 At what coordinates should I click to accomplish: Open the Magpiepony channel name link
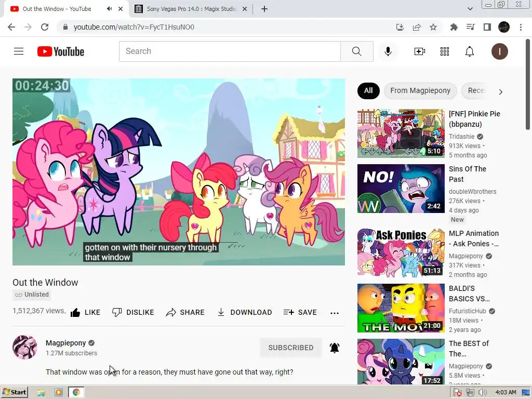click(66, 343)
